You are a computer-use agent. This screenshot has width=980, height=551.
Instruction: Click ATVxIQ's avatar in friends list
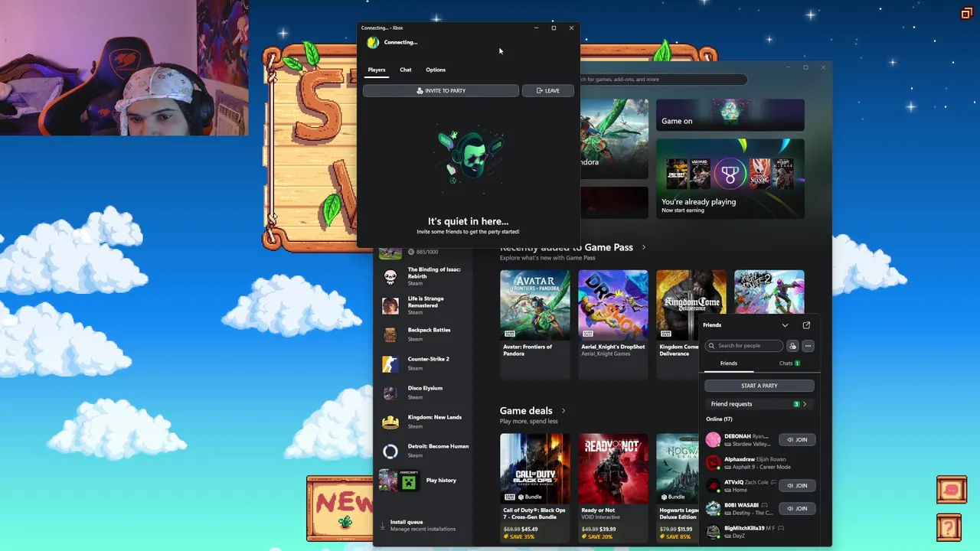(714, 485)
